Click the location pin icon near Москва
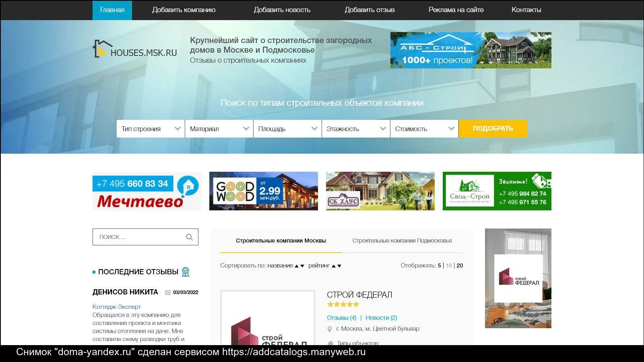The width and height of the screenshot is (644, 362). point(330,329)
